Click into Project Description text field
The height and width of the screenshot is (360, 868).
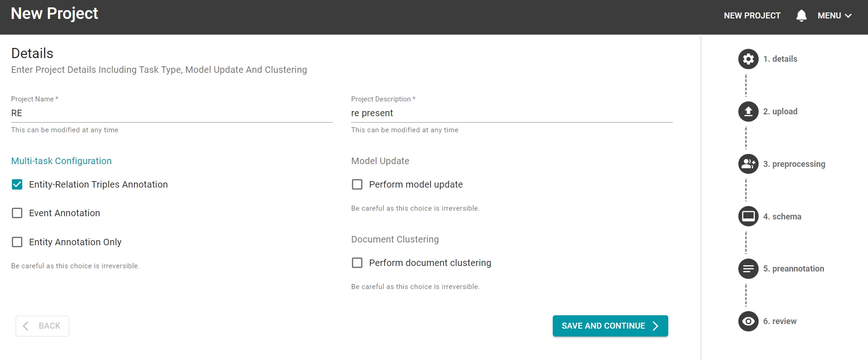[511, 113]
